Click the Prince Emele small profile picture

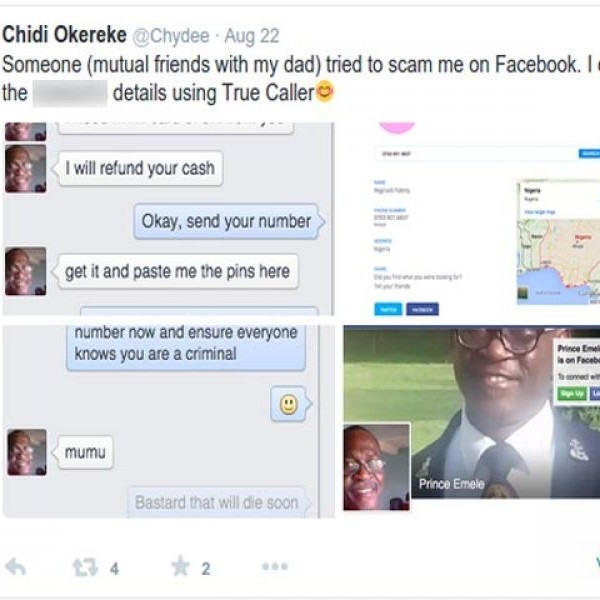(377, 467)
